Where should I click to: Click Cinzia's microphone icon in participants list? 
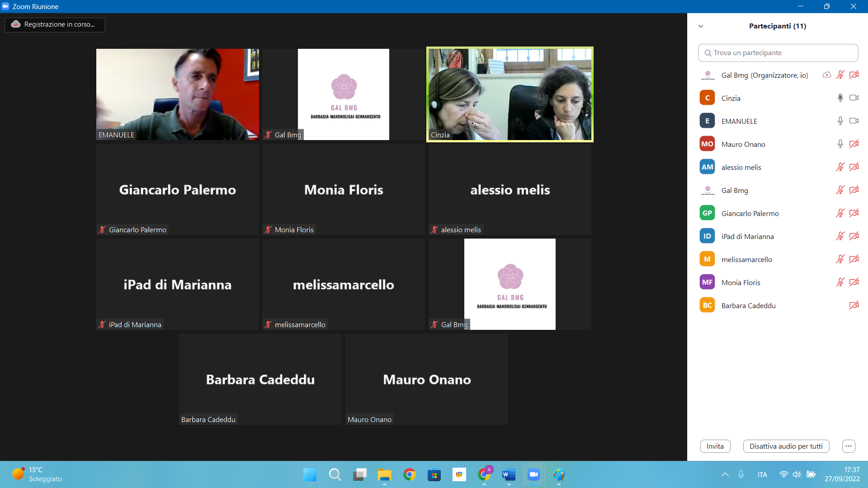pos(840,98)
